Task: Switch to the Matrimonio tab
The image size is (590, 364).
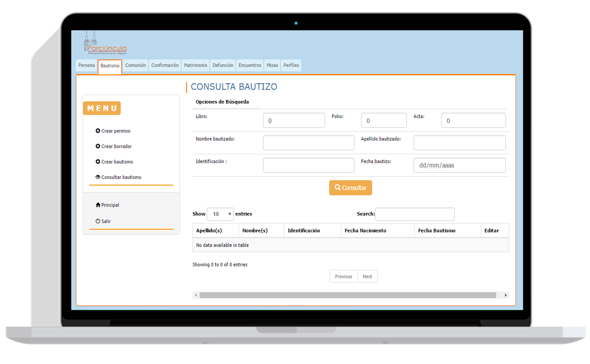Action: tap(195, 65)
